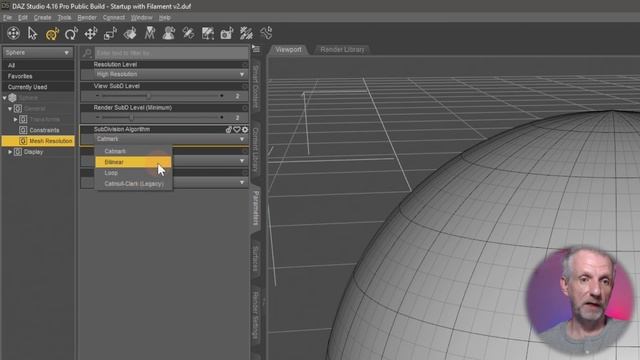Viewport: 640px width, 360px height.
Task: Show Currently Used parameters filter
Action: pos(38,87)
